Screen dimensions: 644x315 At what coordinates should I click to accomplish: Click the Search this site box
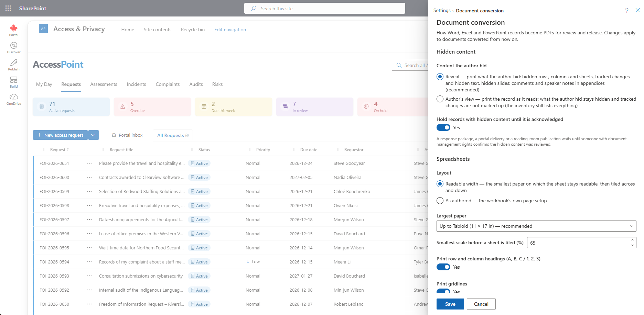pos(325,8)
